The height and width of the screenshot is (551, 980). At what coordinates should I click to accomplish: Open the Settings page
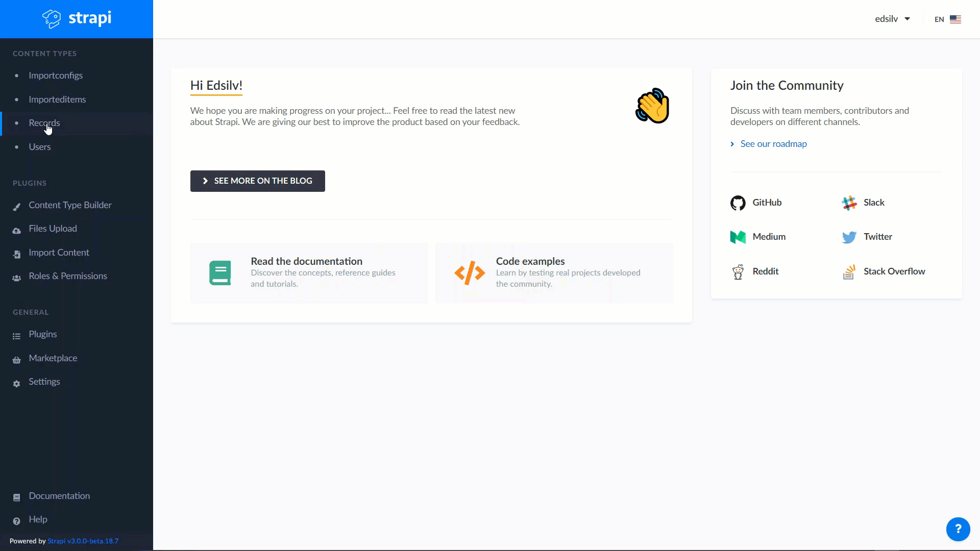77,382
